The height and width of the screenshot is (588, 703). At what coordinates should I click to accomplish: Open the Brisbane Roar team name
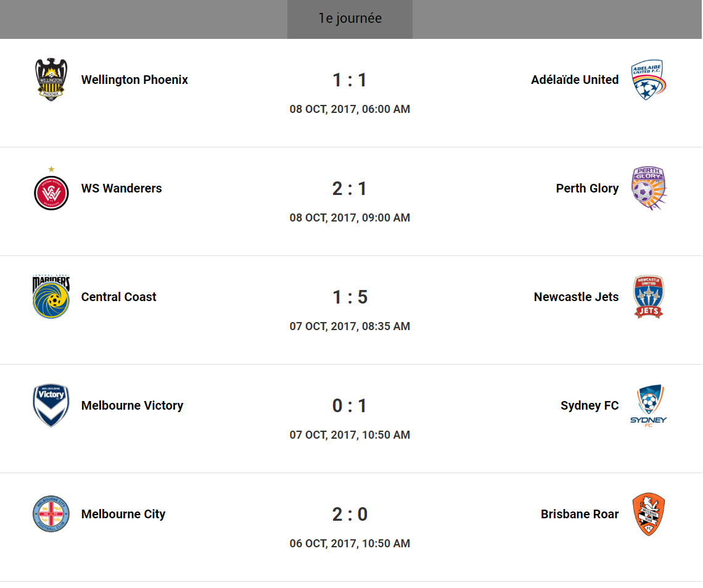(x=580, y=514)
